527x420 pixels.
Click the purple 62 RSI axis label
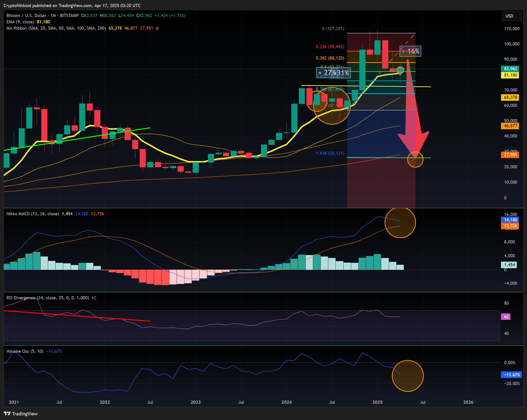tap(506, 317)
